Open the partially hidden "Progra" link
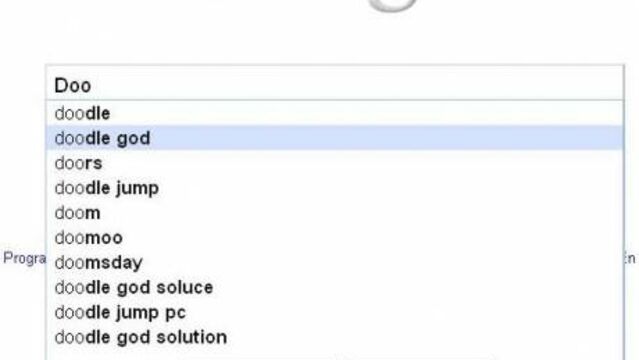 24,258
